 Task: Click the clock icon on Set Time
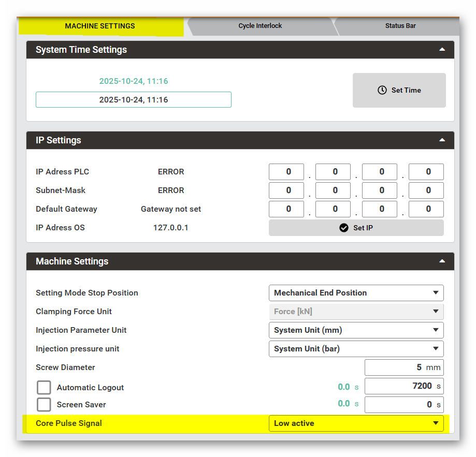click(382, 90)
